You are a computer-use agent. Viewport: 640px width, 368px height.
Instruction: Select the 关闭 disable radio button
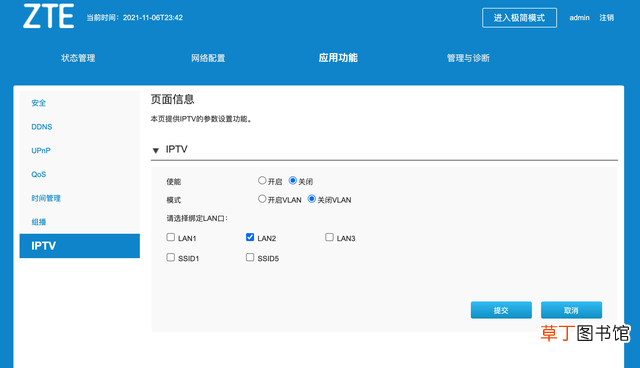pos(293,180)
